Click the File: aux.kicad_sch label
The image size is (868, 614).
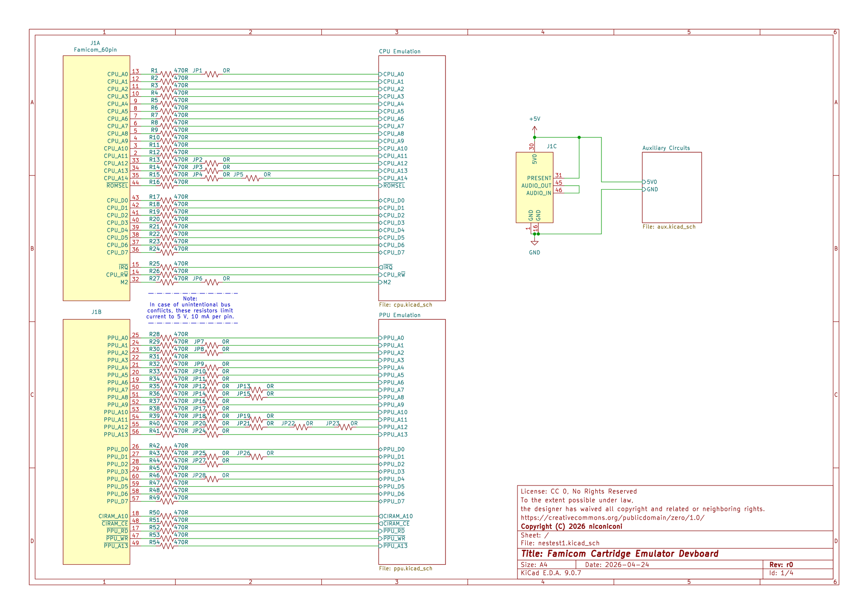tap(669, 226)
